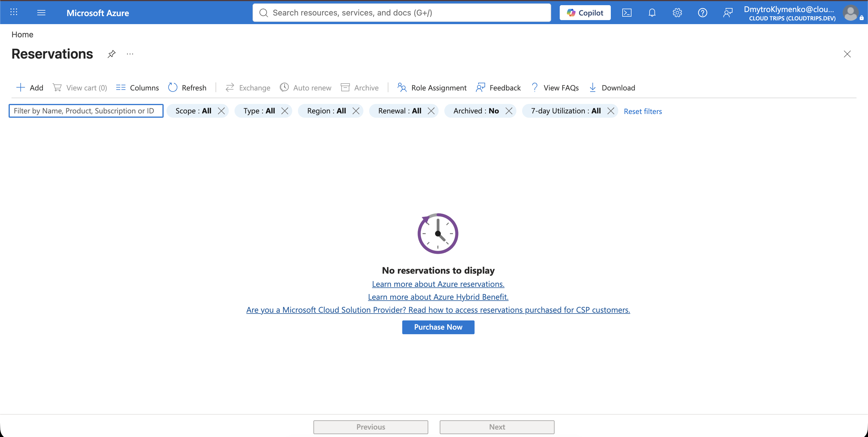Click the Previous page button
The height and width of the screenshot is (437, 868).
tap(371, 427)
